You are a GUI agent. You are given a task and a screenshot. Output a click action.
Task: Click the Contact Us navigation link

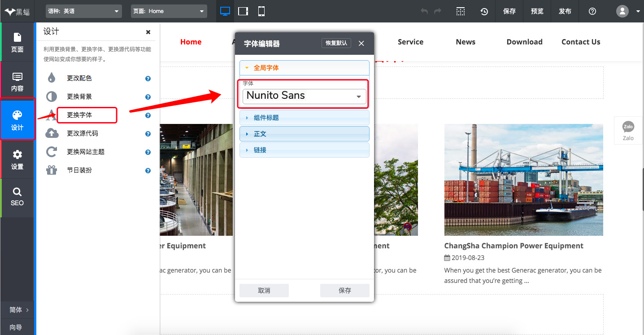581,42
